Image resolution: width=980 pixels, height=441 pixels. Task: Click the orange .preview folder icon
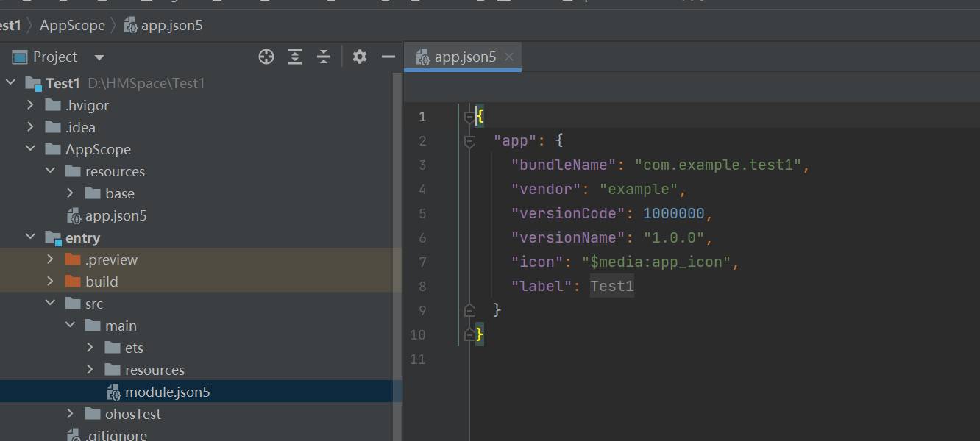[x=73, y=259]
